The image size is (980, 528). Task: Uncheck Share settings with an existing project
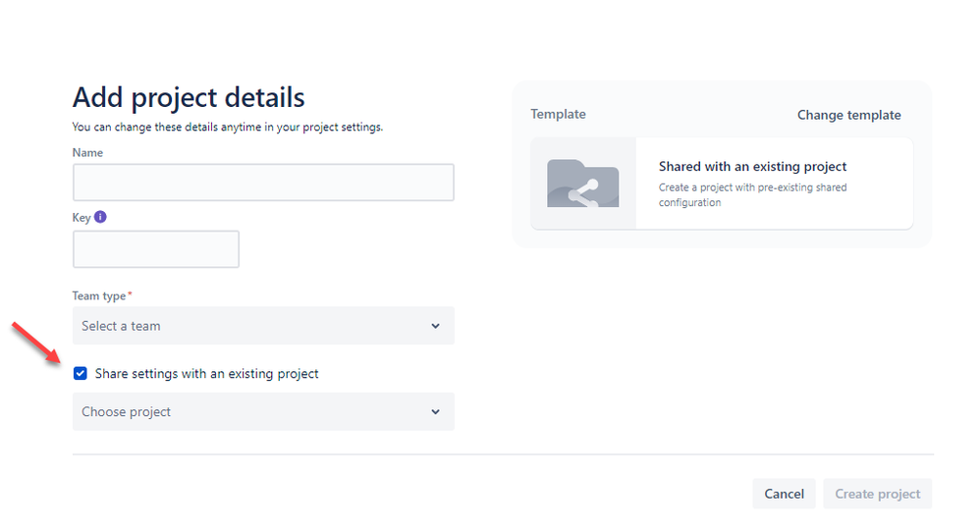pyautogui.click(x=80, y=374)
